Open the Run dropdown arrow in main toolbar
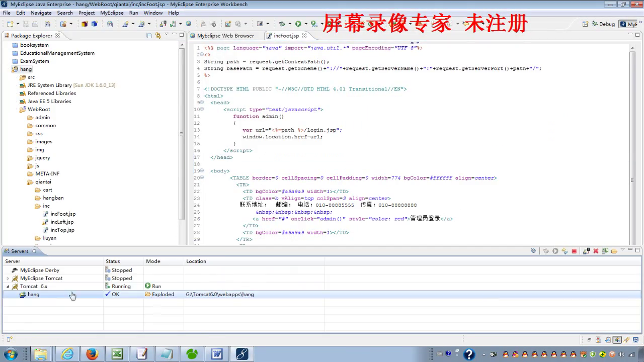644x362 pixels. [x=306, y=24]
